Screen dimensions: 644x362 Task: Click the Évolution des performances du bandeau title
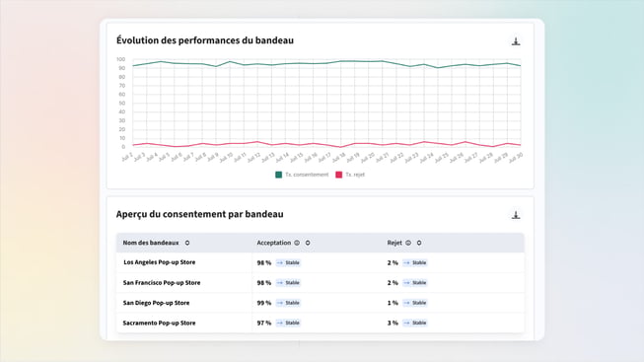point(205,40)
